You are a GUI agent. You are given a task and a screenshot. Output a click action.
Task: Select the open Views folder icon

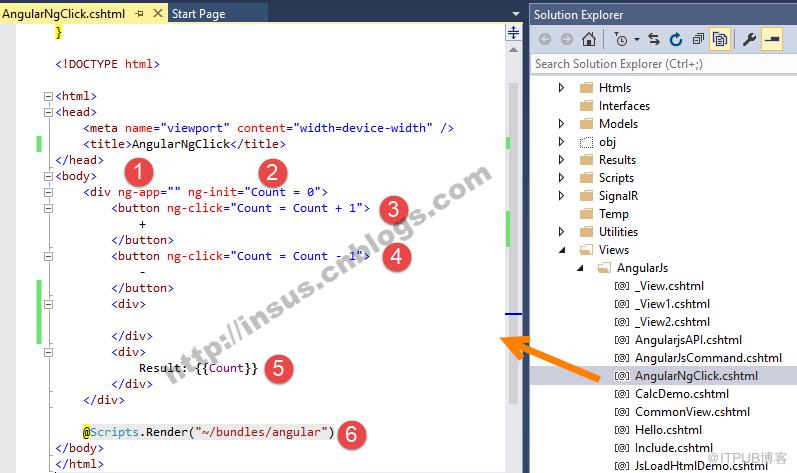click(587, 250)
